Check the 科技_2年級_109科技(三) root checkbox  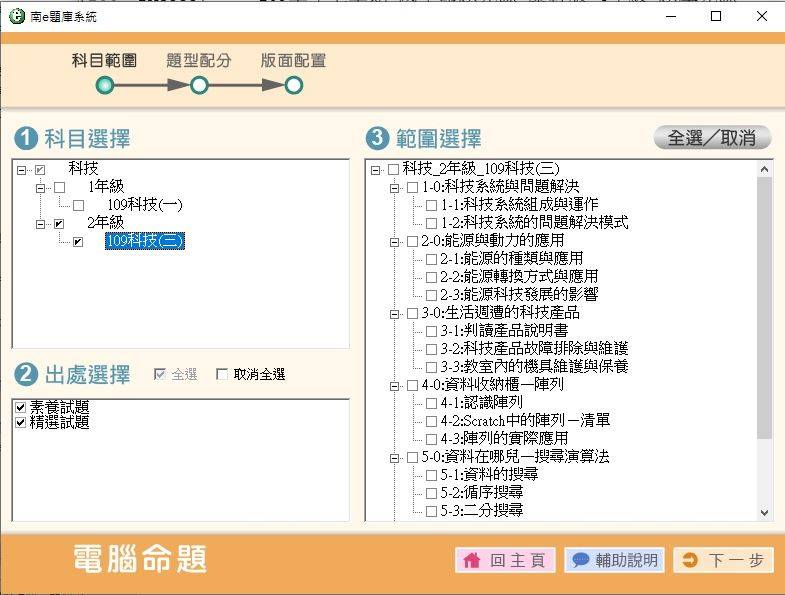[x=394, y=169]
